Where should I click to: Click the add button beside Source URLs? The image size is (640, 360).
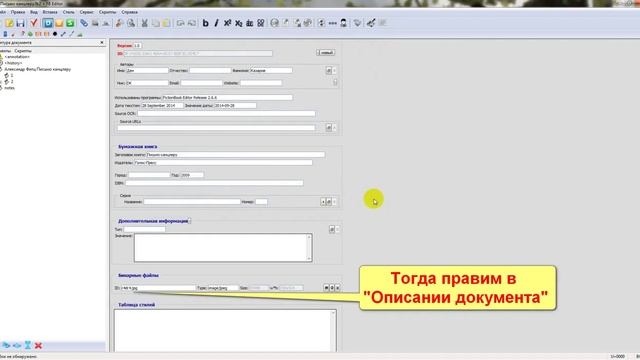click(x=329, y=128)
